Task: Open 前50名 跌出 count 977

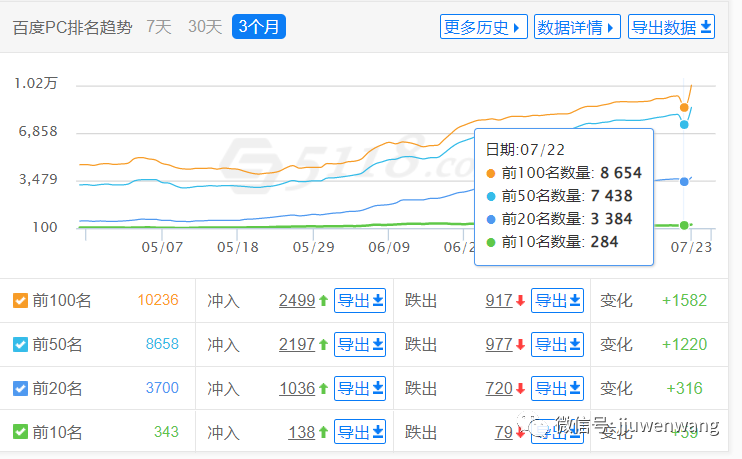Action: pos(499,344)
